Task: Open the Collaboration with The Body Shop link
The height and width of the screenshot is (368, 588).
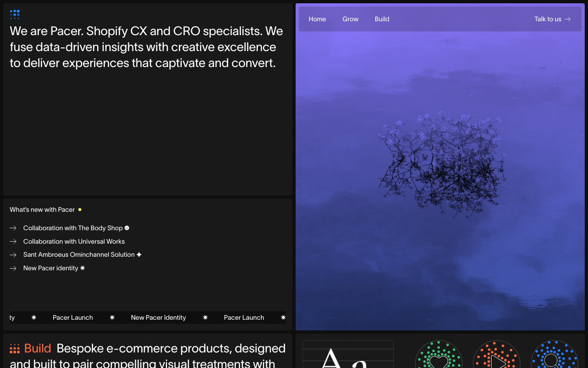Action: click(x=73, y=228)
